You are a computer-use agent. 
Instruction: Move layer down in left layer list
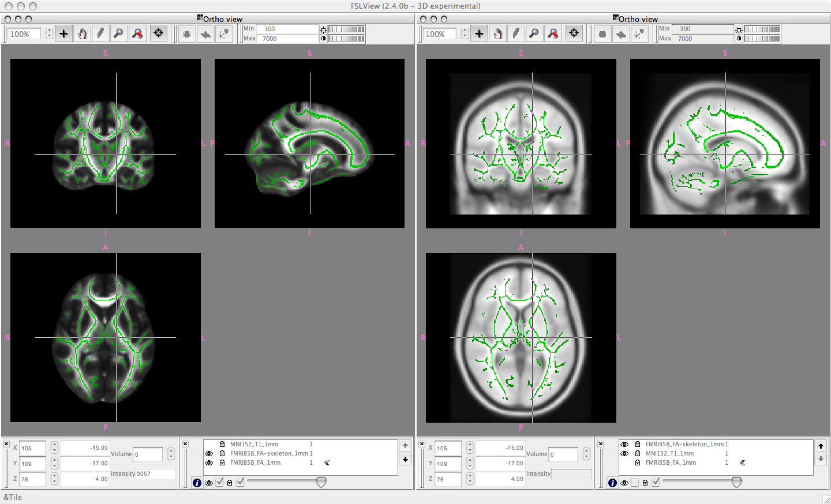click(x=405, y=459)
